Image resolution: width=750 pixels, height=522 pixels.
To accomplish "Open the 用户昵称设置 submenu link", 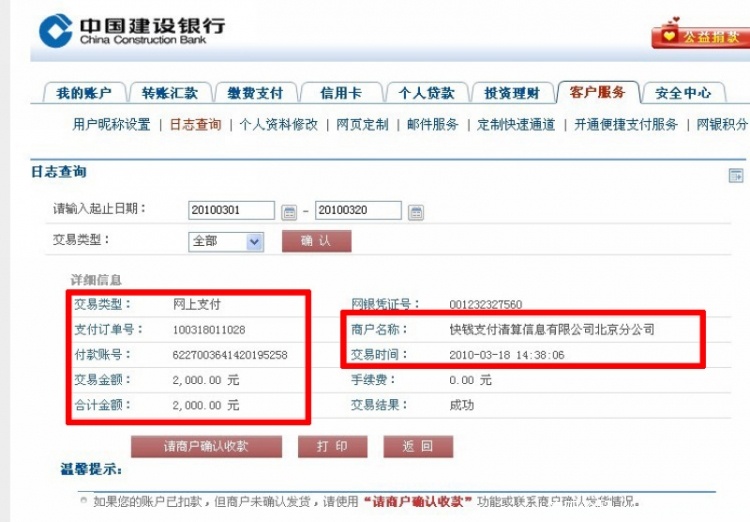I will (111, 124).
